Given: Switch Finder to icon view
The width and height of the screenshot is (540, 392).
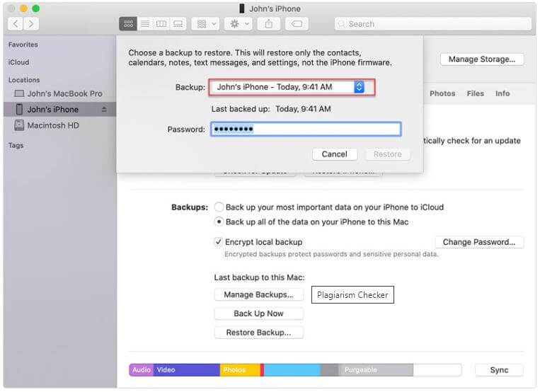Looking at the screenshot, I should coord(128,24).
